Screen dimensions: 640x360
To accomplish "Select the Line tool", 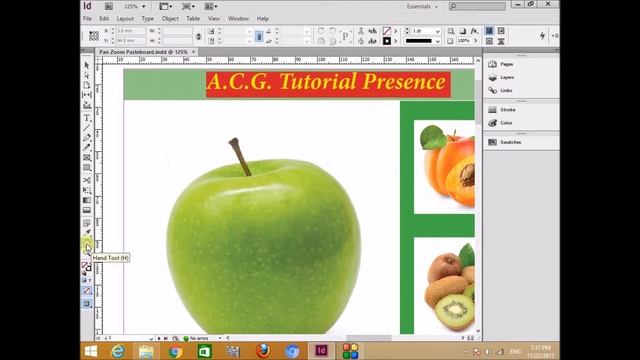I will [x=87, y=128].
